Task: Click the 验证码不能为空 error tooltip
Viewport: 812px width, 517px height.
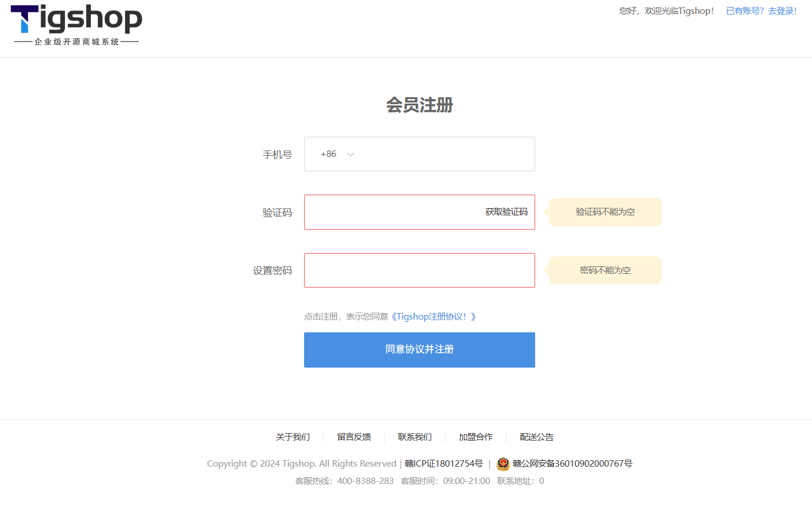Action: pyautogui.click(x=605, y=212)
